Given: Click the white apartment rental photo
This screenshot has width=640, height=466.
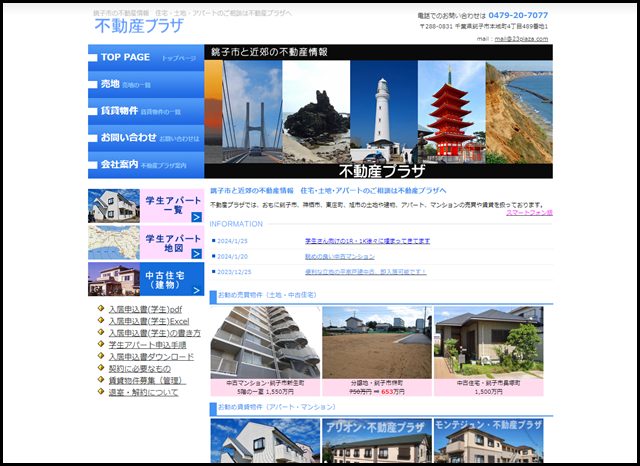Looking at the screenshot, I should pos(265,441).
